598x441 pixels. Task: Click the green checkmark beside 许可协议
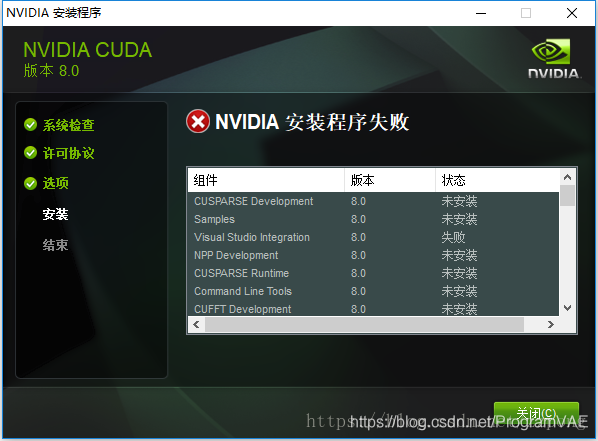[x=31, y=153]
